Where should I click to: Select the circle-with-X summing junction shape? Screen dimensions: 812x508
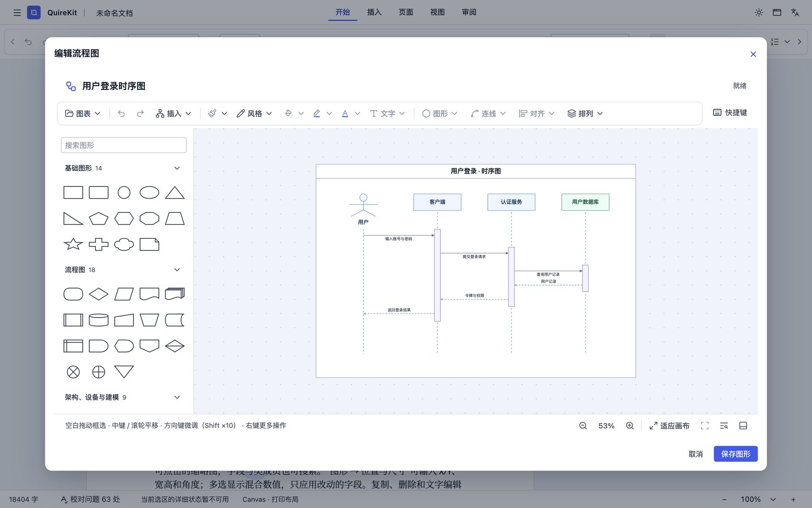pyautogui.click(x=73, y=372)
